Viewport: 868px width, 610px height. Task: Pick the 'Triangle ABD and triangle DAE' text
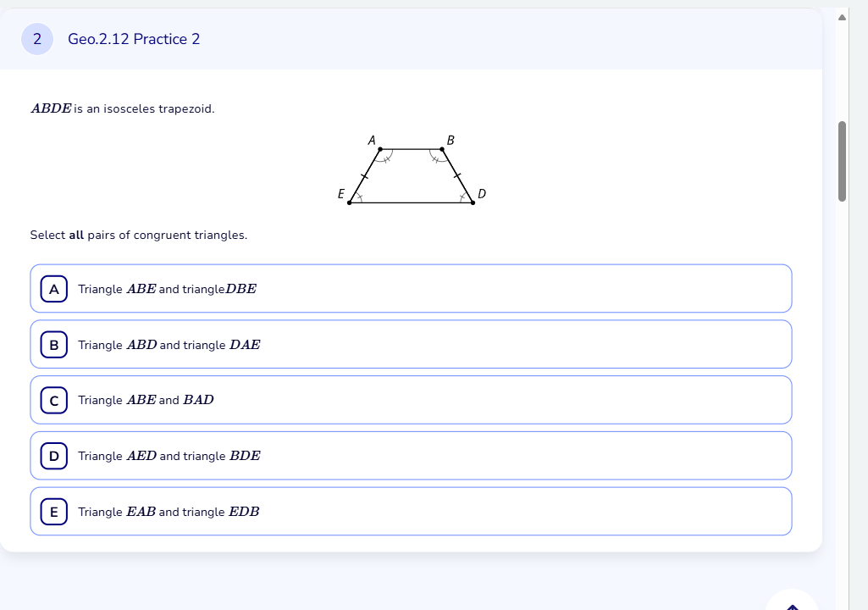[x=169, y=345]
